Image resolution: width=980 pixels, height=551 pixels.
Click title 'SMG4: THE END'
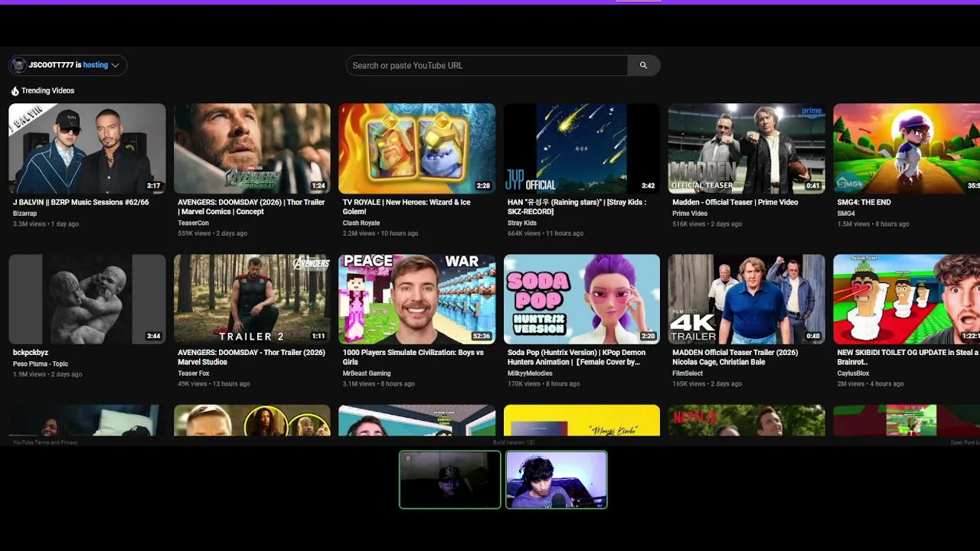coord(864,203)
